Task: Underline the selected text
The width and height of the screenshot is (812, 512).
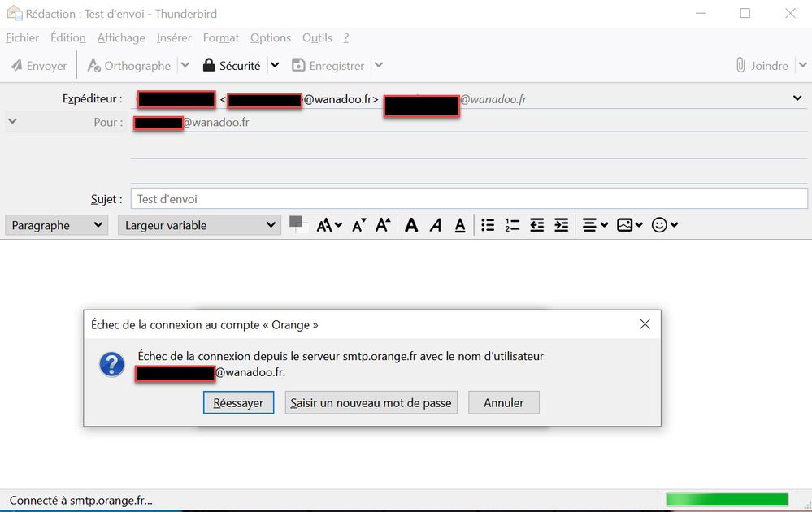Action: pyautogui.click(x=459, y=225)
